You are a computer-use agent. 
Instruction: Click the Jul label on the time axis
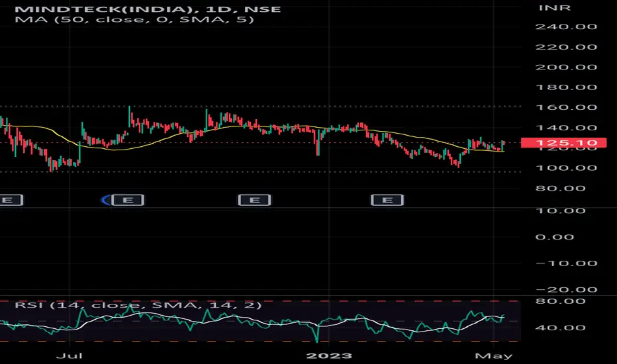point(70,356)
